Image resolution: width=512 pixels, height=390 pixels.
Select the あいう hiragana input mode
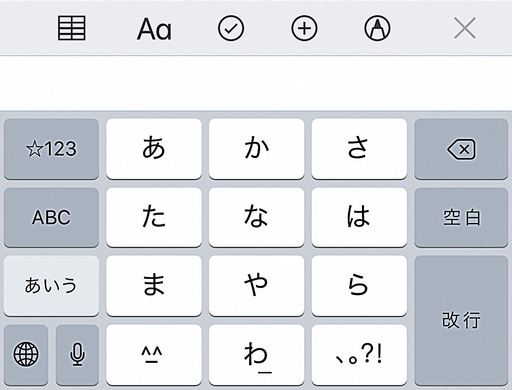[x=51, y=286]
